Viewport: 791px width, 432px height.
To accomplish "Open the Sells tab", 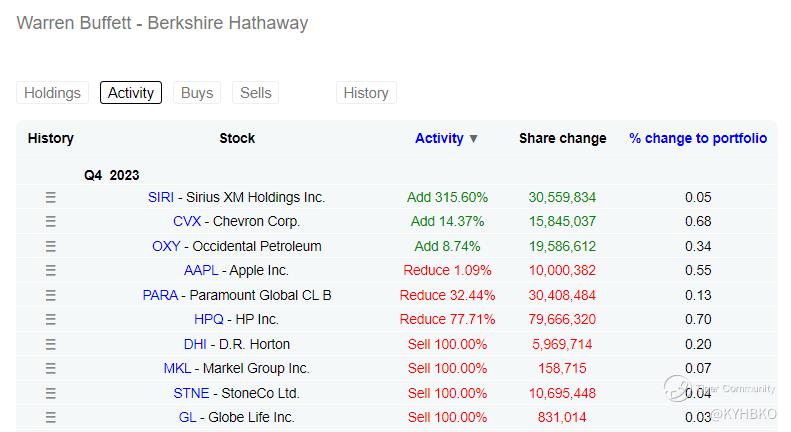I will coord(255,93).
